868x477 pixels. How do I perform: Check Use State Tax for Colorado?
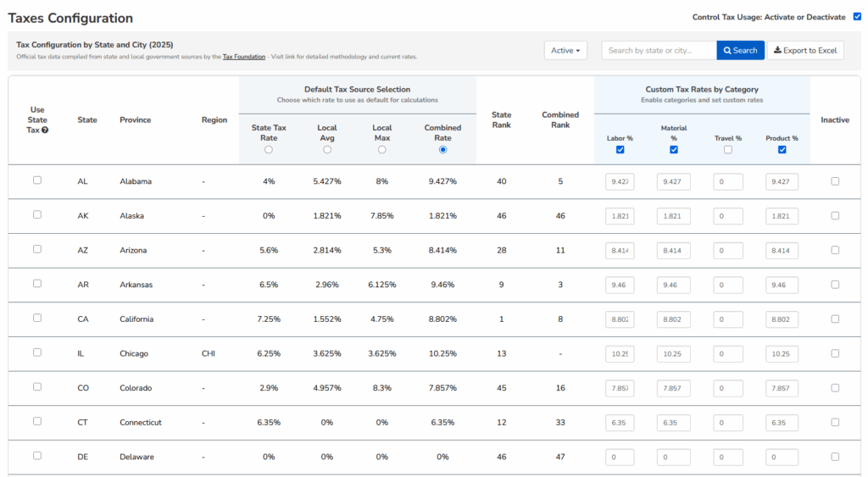tap(37, 387)
